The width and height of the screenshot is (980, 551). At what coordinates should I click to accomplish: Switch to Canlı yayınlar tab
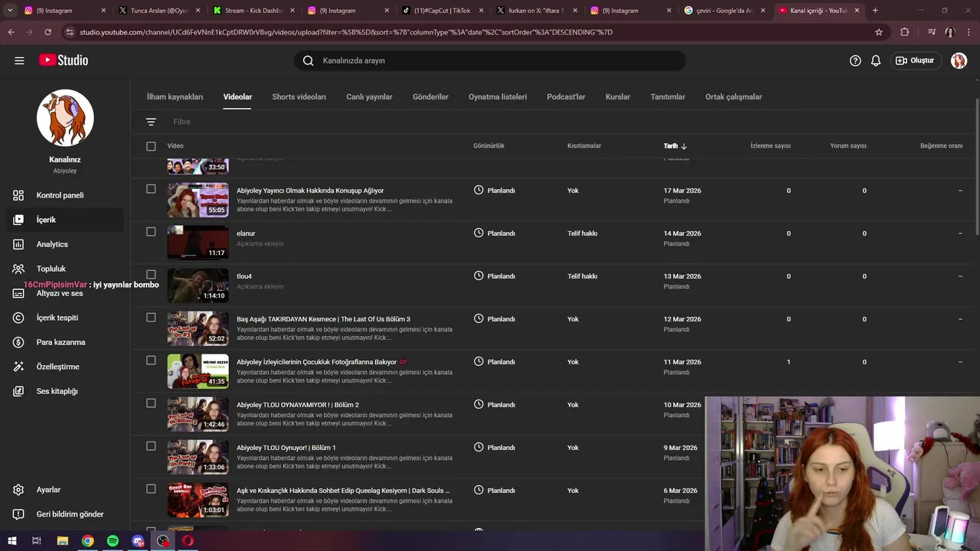tap(369, 97)
